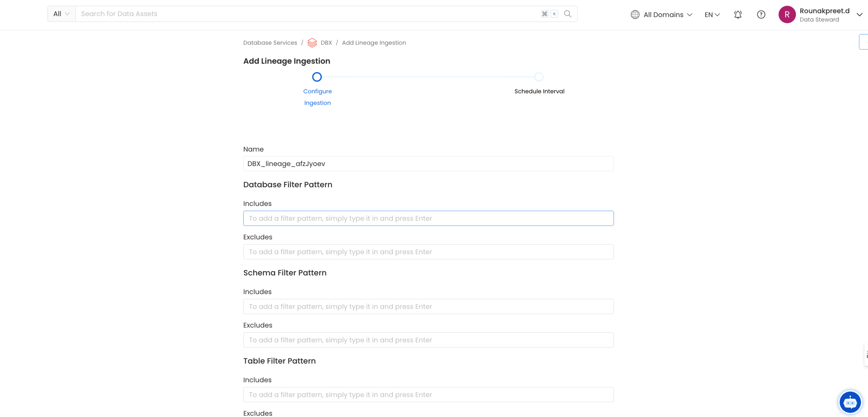Click the Schedule Interval stepper circle
This screenshot has height=417, width=868.
click(x=539, y=77)
